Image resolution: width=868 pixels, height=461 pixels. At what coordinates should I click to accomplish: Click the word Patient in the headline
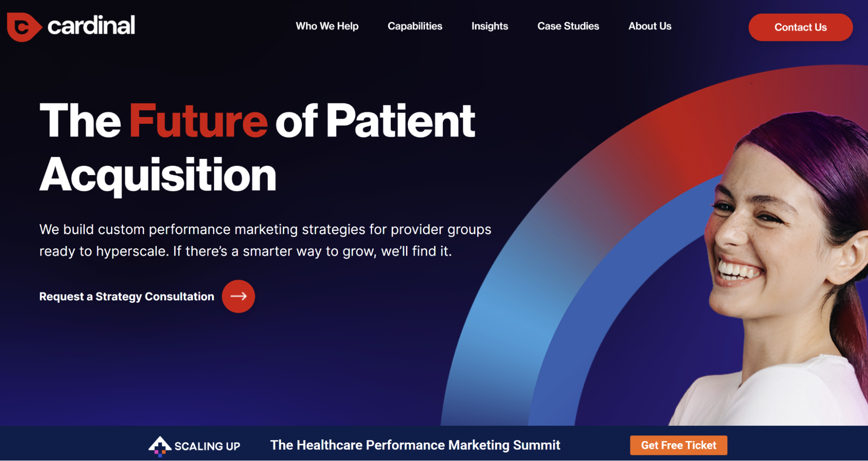click(x=400, y=121)
